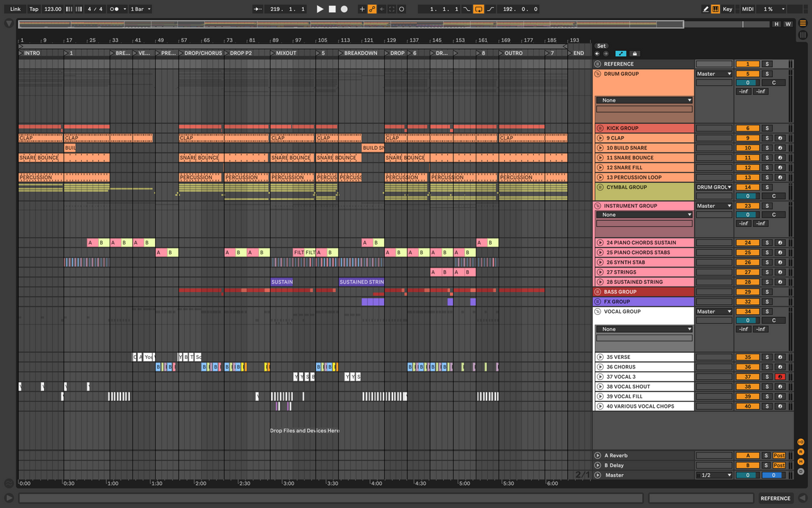Enable the arrangement Loop switch
Screen dimensions: 812x508
click(x=478, y=9)
